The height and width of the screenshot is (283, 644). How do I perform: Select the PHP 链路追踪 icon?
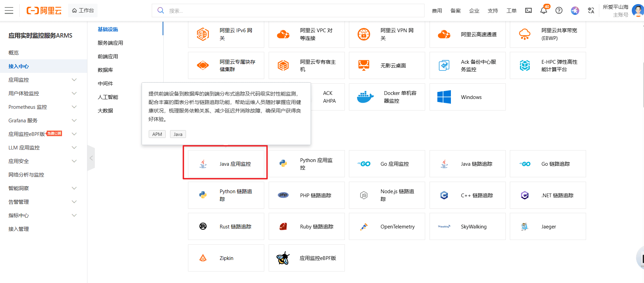(x=283, y=195)
